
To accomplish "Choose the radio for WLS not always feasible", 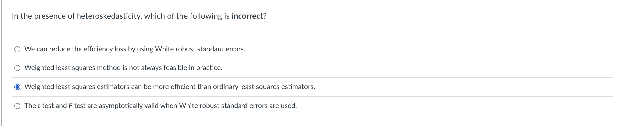I will tap(17, 68).
